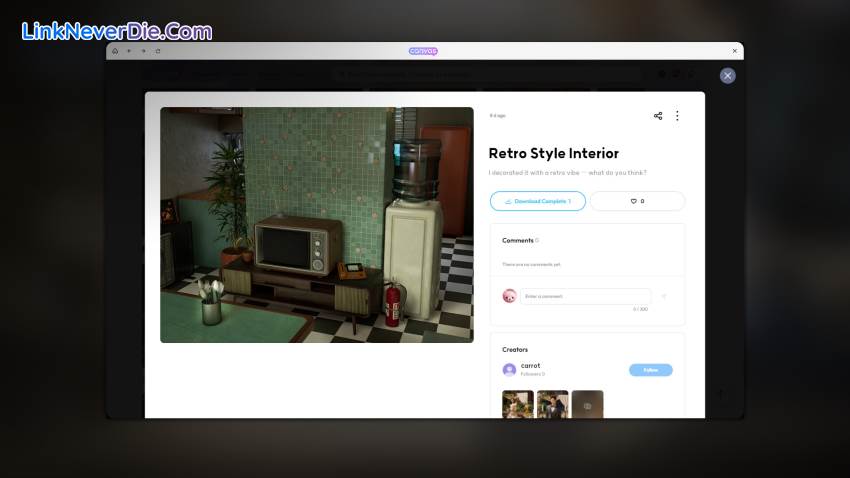Navigate back with the left arrow icon
Screen dimensions: 850x478
point(129,51)
